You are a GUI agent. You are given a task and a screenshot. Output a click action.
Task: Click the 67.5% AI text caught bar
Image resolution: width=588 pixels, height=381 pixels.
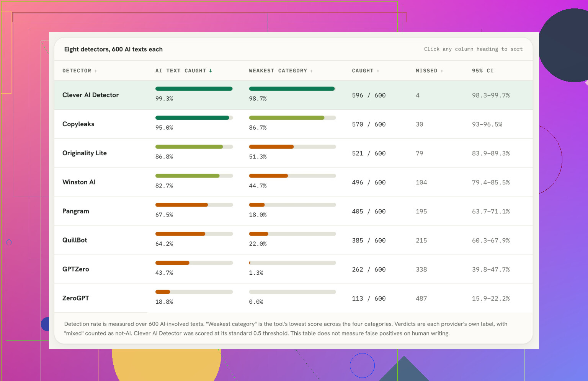[x=194, y=205]
